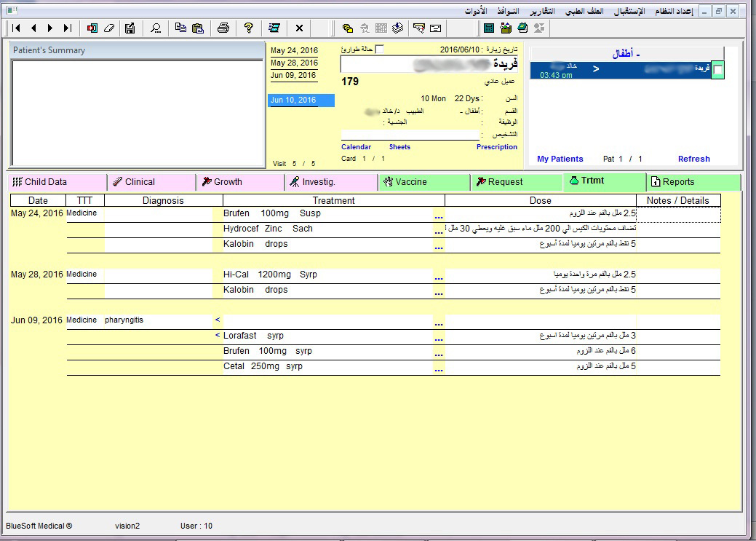
Task: Print using the printer icon
Action: tap(223, 28)
